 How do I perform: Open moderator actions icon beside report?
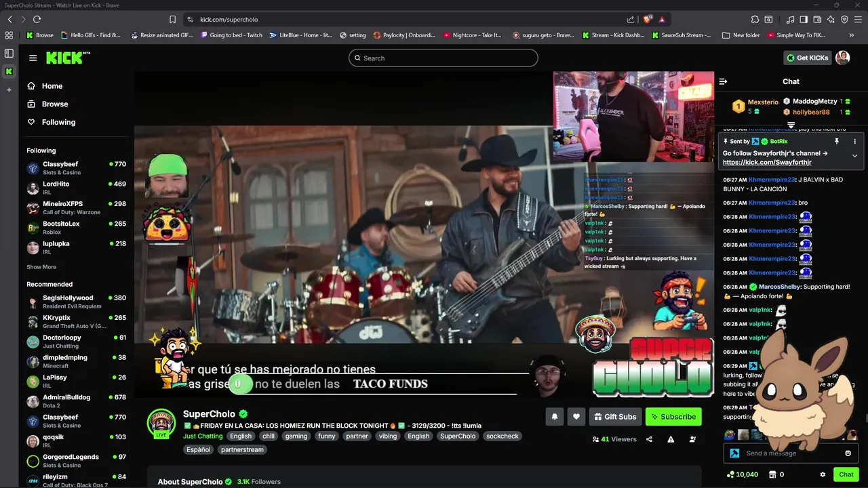point(692,439)
